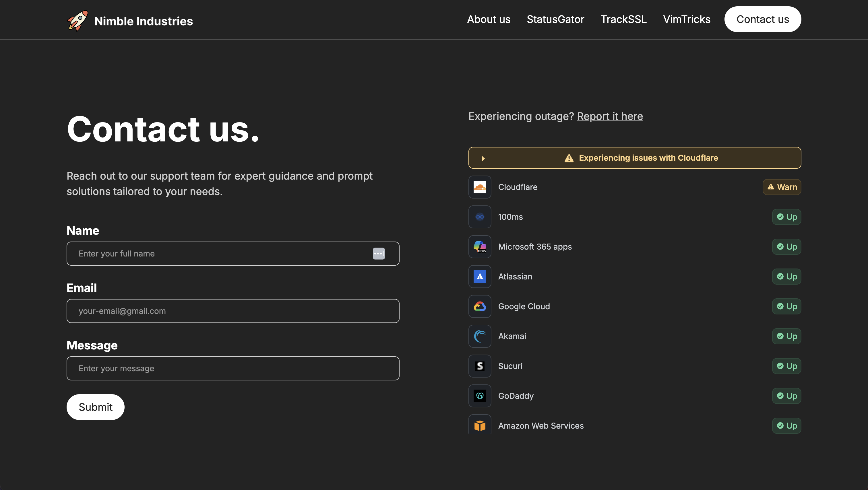Click the Akamai logo icon
This screenshot has width=868, height=490.
coord(479,336)
